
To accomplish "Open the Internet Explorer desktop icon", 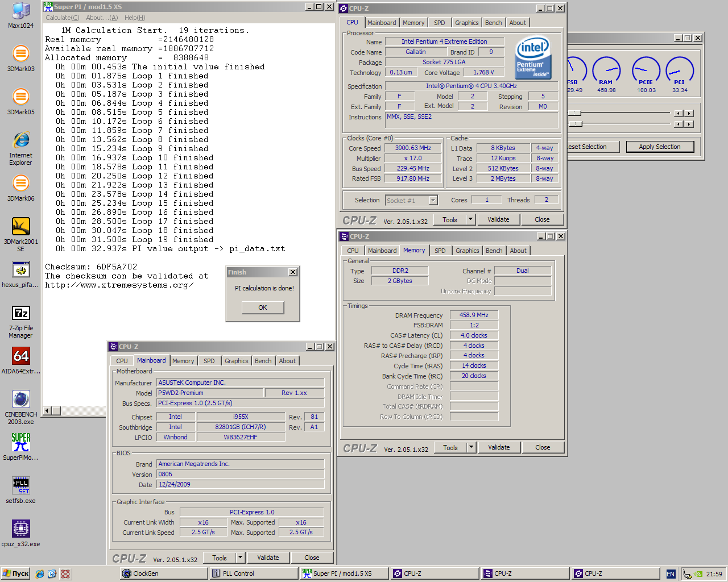I will [x=21, y=148].
